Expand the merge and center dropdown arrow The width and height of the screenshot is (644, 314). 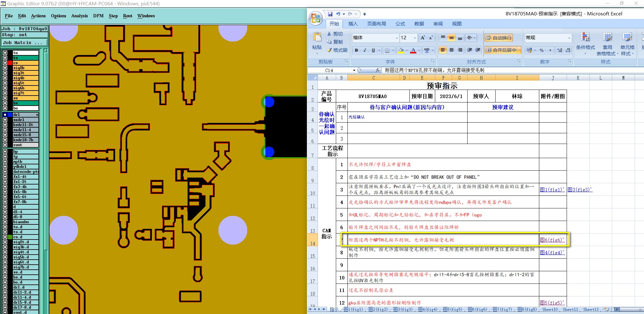coord(519,50)
